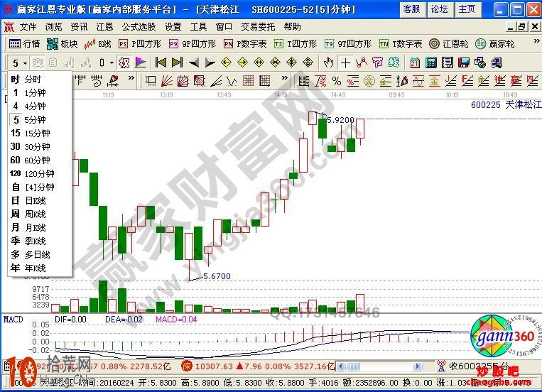The width and height of the screenshot is (542, 392).
Task: Open the P四方形 square tool
Action: tap(140, 44)
